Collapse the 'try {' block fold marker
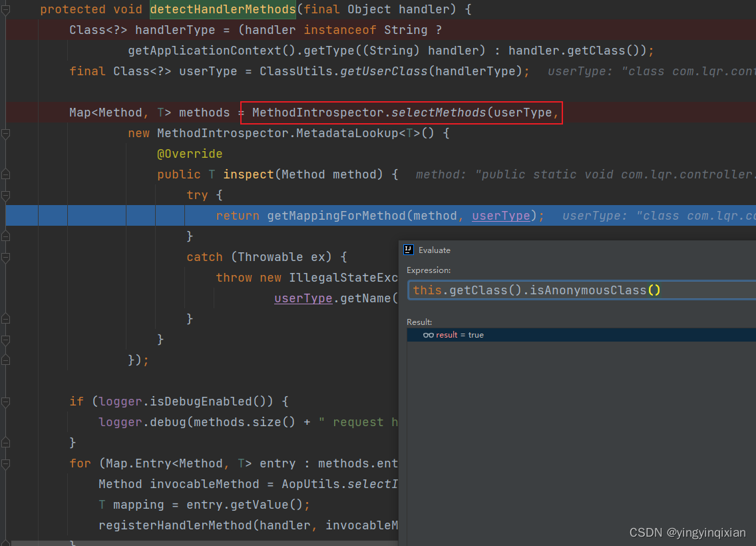Screen dimensions: 756x546 point(6,195)
